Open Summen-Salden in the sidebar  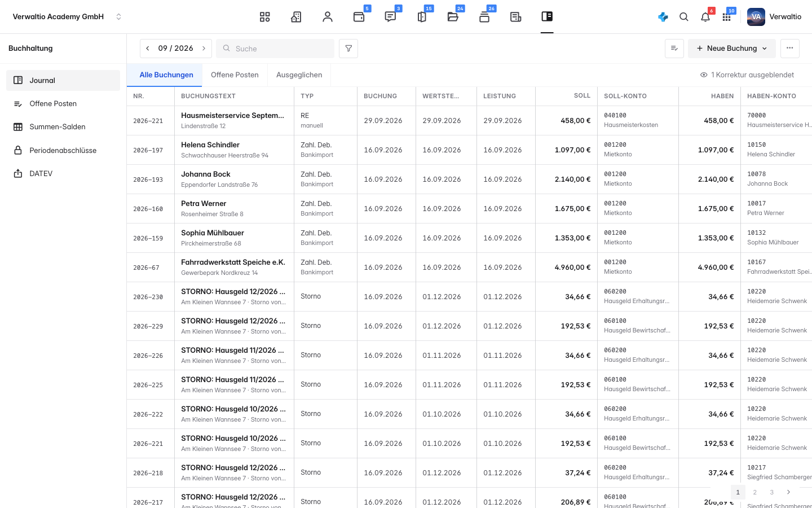pos(63,127)
